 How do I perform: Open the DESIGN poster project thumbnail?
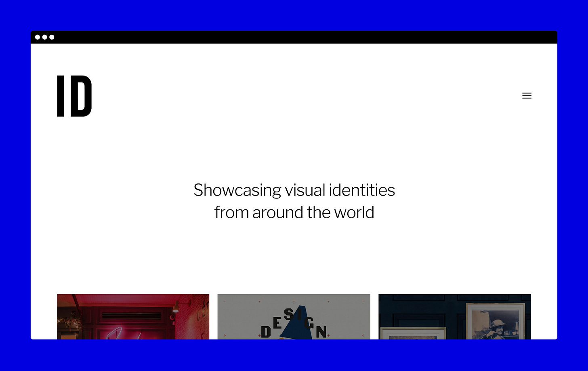[294, 316]
